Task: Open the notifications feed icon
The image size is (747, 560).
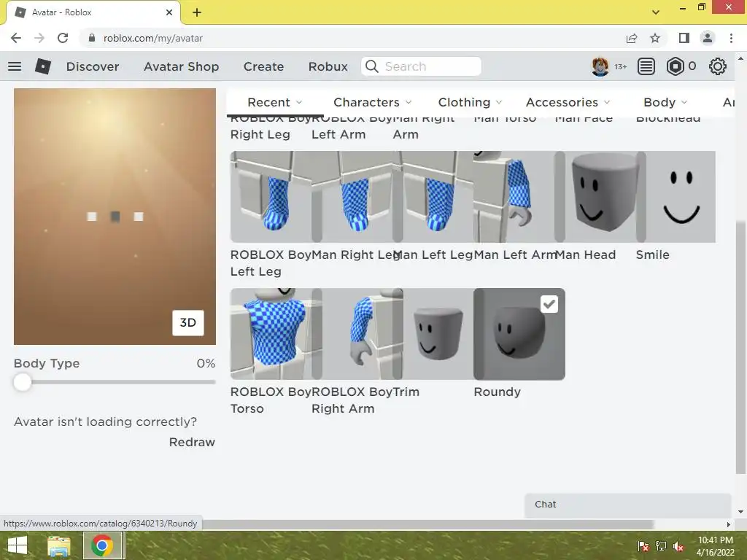Action: (646, 66)
